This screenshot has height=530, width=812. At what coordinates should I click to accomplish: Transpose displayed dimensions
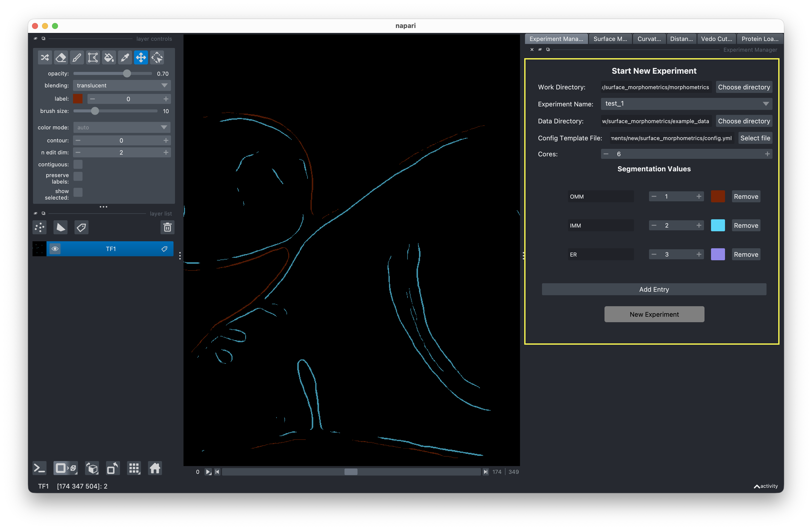pos(113,468)
